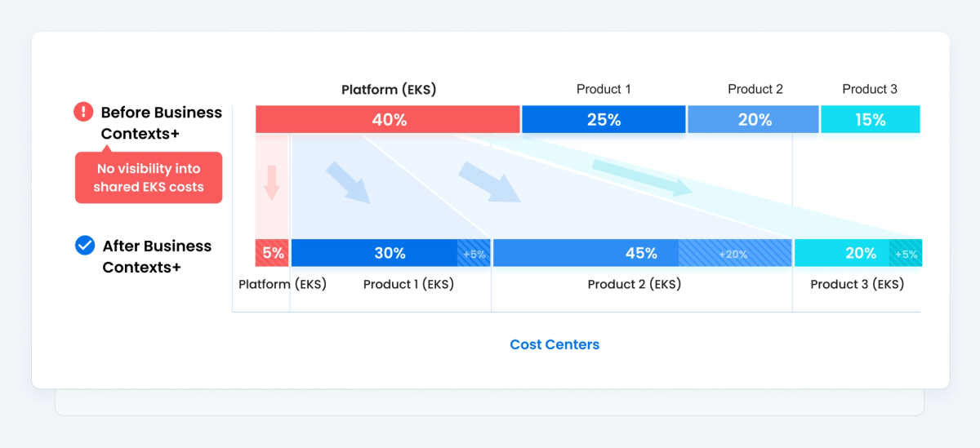Click the red 5% Platform segment
Image resolution: width=980 pixels, height=448 pixels.
(272, 253)
